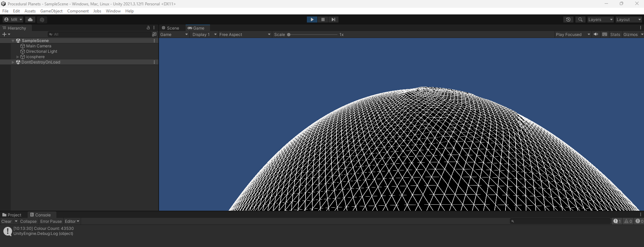Click the Scale slider handle
Screen dimensions: 644x247
pyautogui.click(x=289, y=35)
